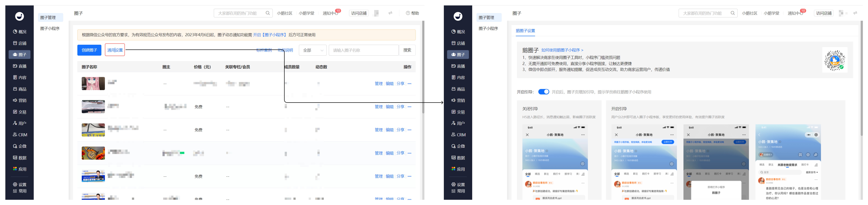
Task: Open 商品 in the circle list window sidebar
Action: point(20,89)
